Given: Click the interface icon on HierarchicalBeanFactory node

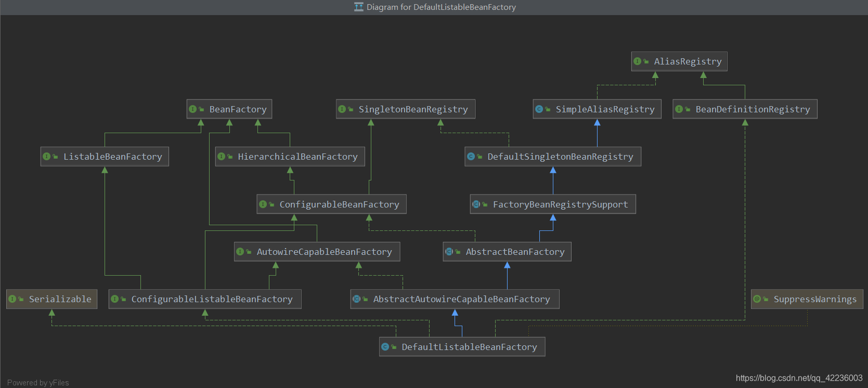Looking at the screenshot, I should point(221,157).
